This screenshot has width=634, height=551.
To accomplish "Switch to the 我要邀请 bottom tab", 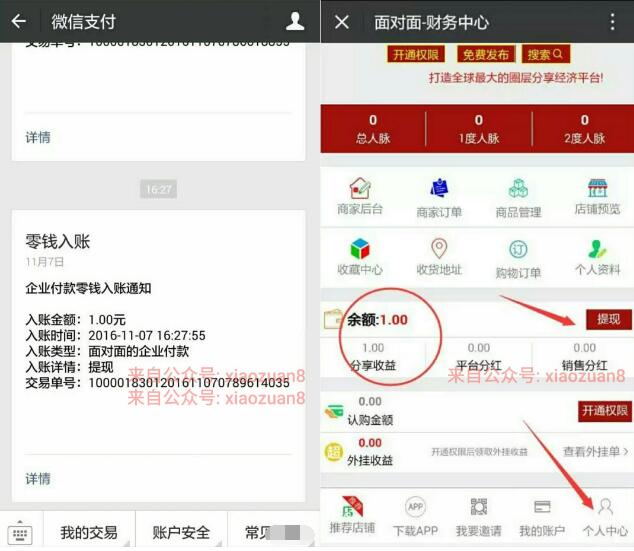I will click(479, 516).
